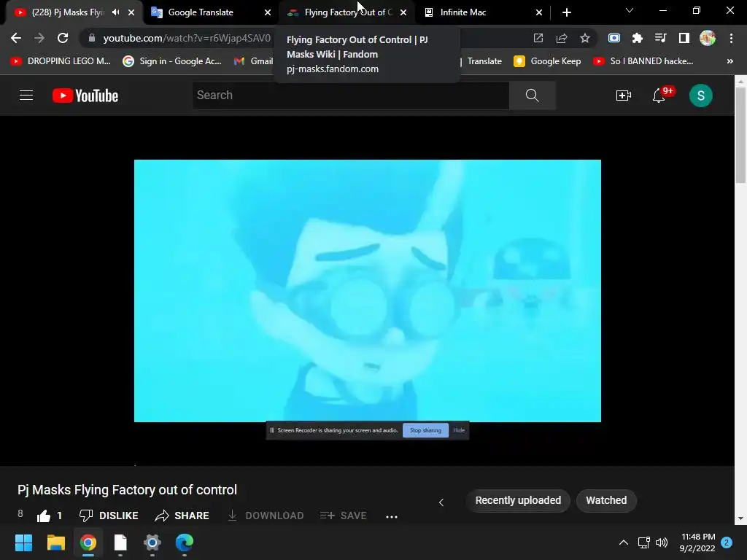747x560 pixels.
Task: Open the Sign in - Google Ac... bookmark
Action: [x=172, y=61]
